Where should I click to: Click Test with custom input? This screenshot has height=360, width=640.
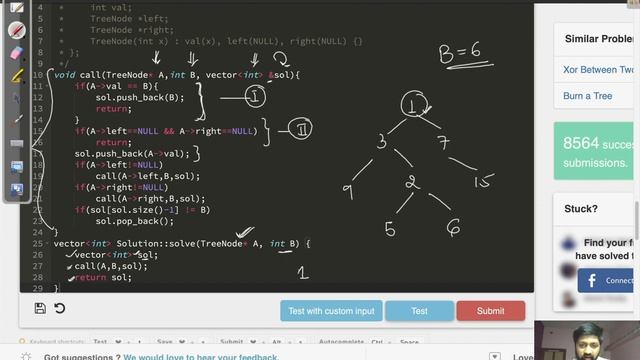tap(331, 311)
